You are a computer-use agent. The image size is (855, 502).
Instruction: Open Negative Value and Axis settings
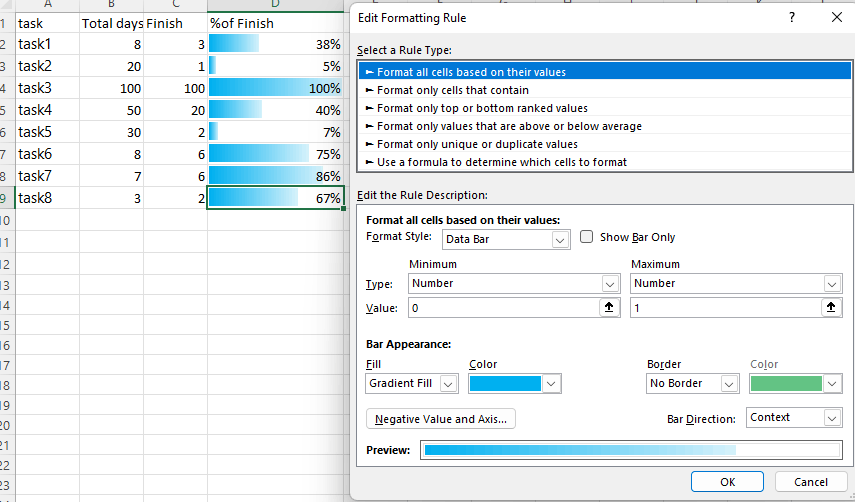tap(441, 419)
